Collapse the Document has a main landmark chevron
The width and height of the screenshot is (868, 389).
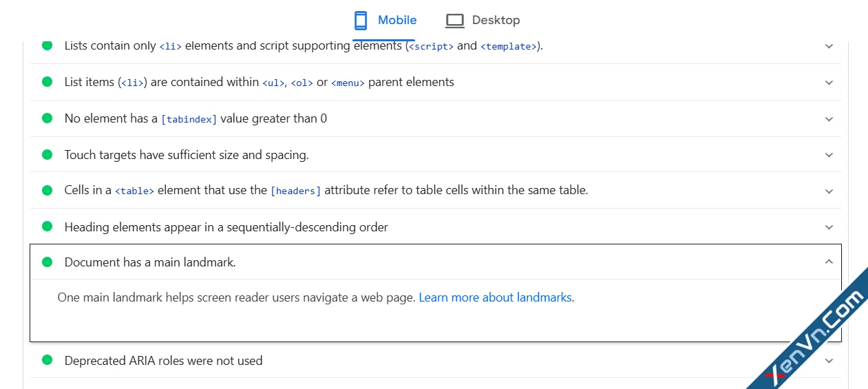[x=829, y=262]
